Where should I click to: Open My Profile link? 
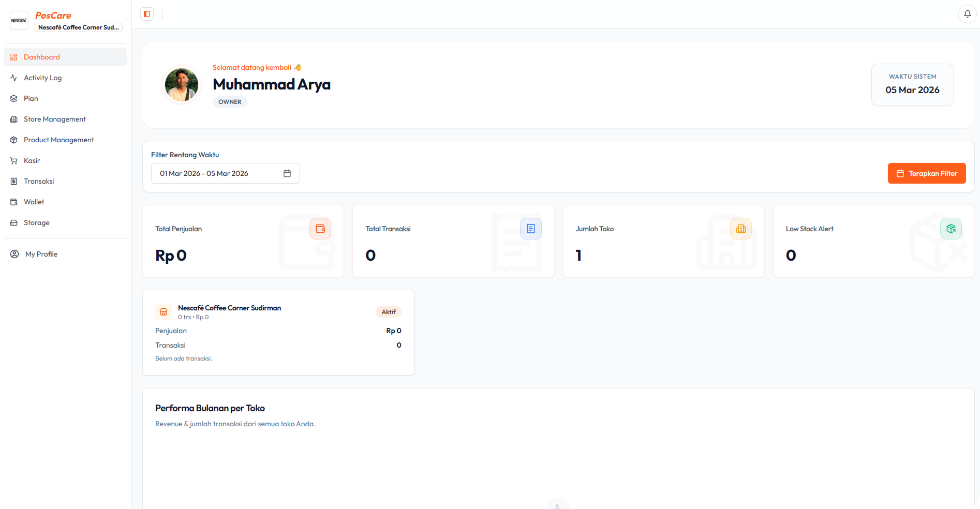click(x=41, y=254)
